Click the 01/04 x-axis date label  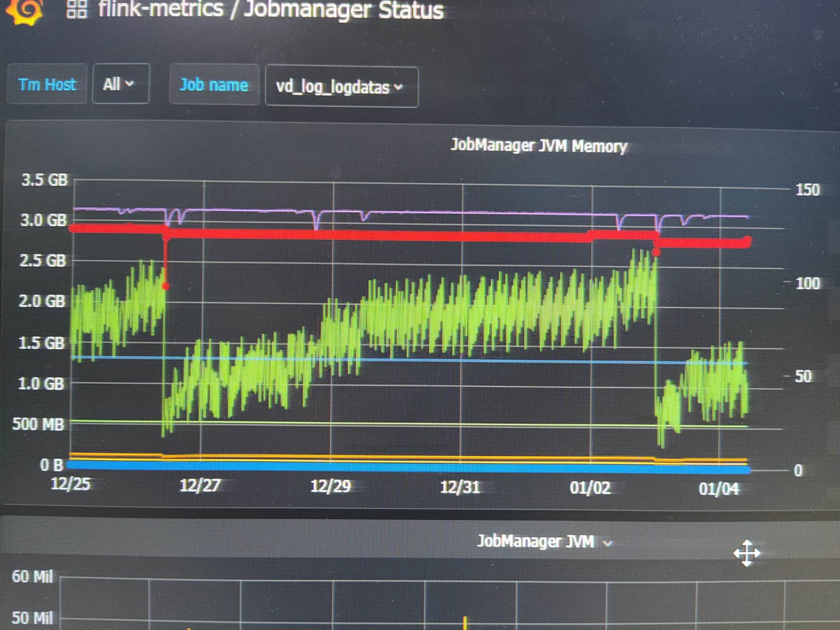point(718,489)
